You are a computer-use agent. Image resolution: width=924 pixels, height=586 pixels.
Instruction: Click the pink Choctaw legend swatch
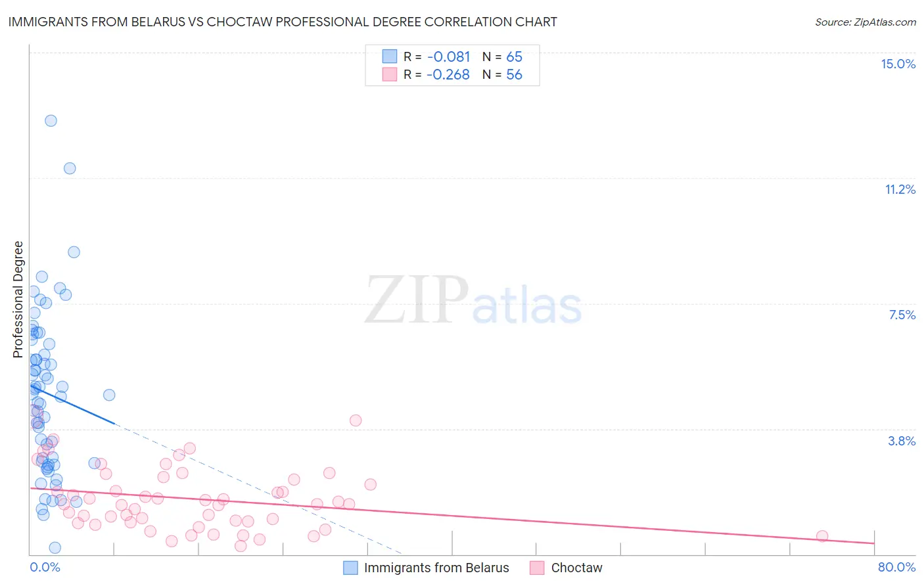[538, 568]
